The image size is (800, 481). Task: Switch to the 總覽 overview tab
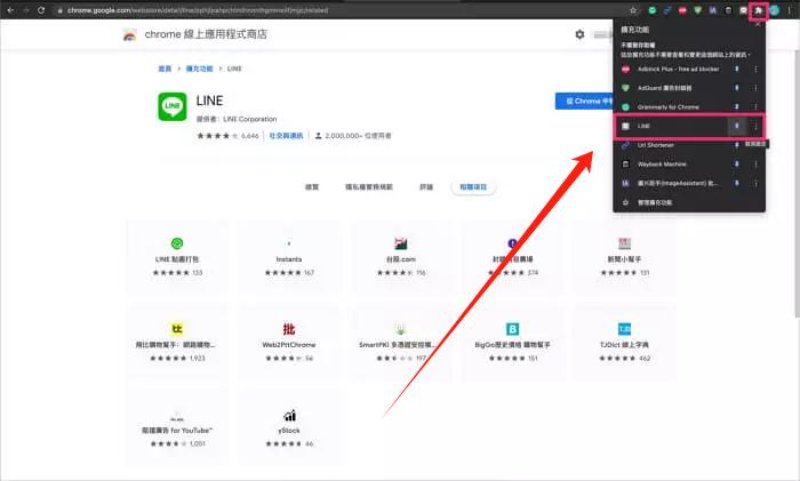311,187
